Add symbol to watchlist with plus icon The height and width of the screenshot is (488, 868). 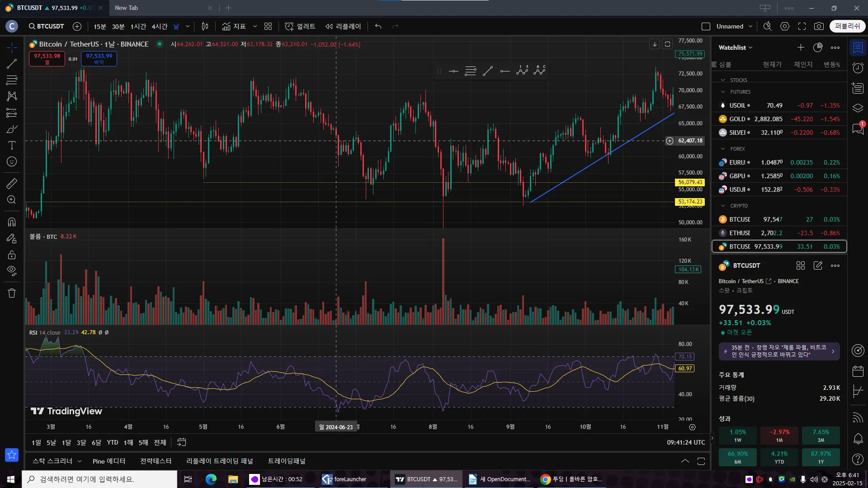point(801,47)
